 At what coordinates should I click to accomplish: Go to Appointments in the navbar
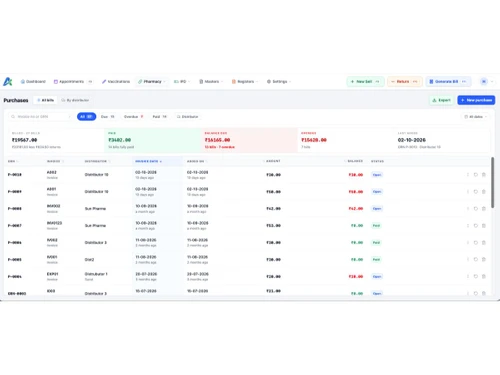coord(73,81)
